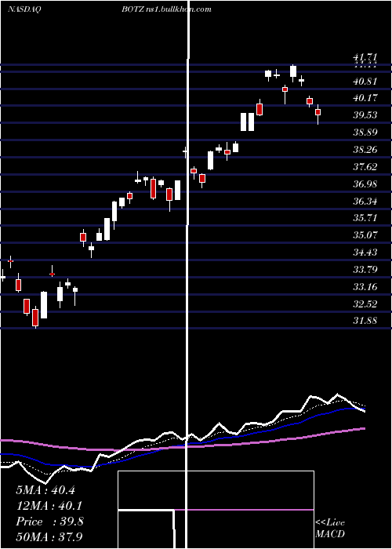Click the Price : 39.8 readout
This screenshot has width=392, height=549.
[x=49, y=522]
